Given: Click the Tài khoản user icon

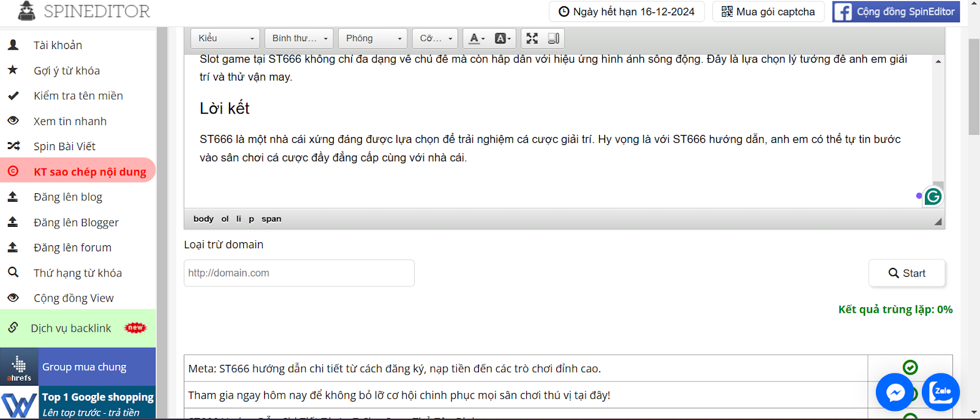Looking at the screenshot, I should 13,45.
